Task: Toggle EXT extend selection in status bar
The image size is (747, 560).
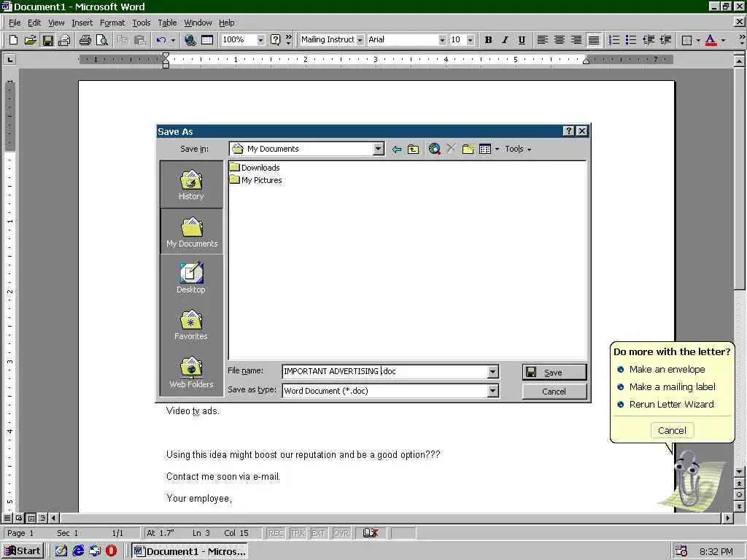Action: click(319, 533)
